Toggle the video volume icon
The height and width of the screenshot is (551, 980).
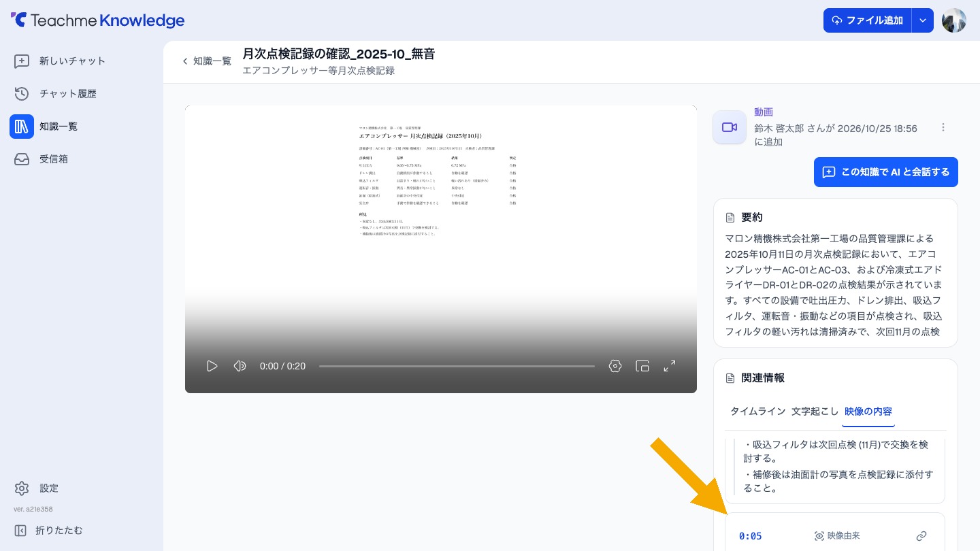tap(240, 366)
